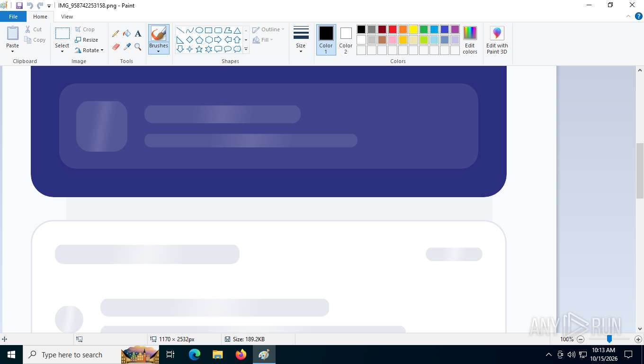This screenshot has height=364, width=644.
Task: Choose the Cloud callout shape
Action: [x=237, y=49]
